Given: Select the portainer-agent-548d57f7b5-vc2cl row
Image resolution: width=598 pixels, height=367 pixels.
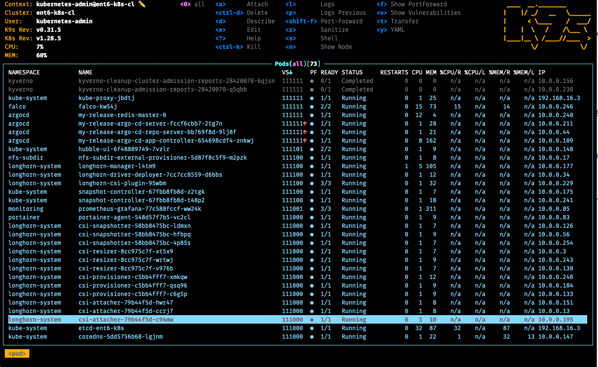Looking at the screenshot, I should (x=297, y=217).
